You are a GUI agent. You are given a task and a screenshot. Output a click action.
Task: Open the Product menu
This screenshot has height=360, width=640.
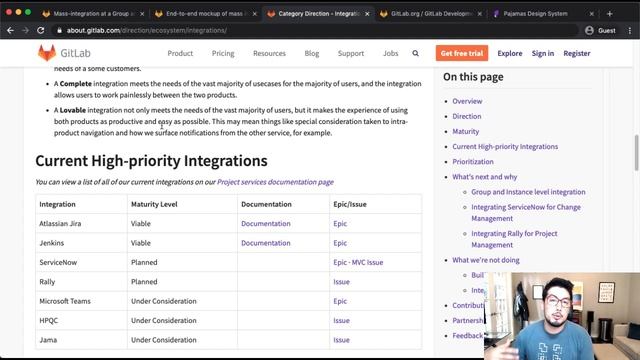coord(180,53)
